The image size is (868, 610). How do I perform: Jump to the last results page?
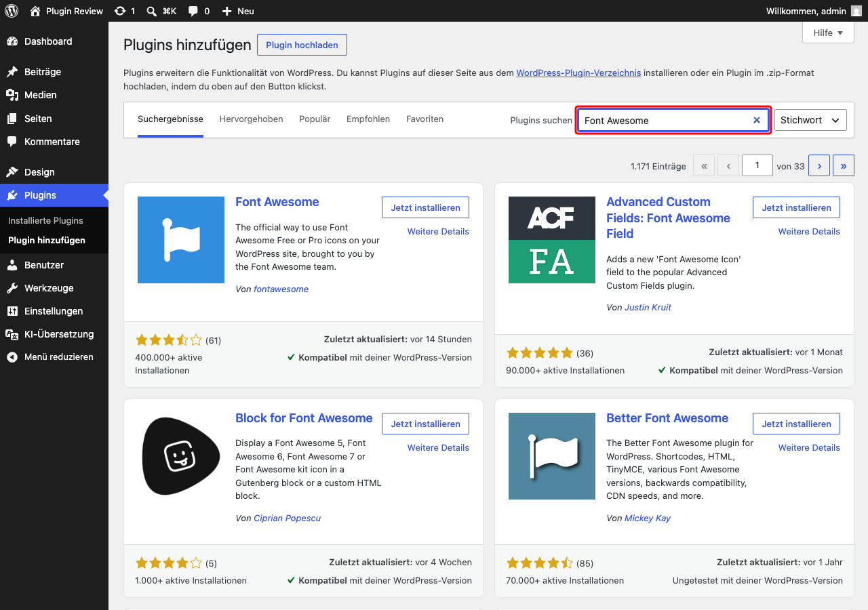[x=844, y=165]
